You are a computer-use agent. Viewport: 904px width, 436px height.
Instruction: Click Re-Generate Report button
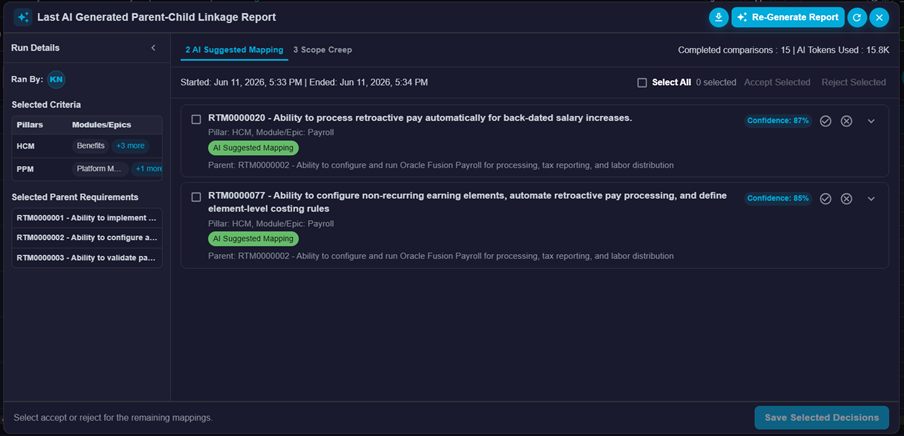click(x=788, y=17)
